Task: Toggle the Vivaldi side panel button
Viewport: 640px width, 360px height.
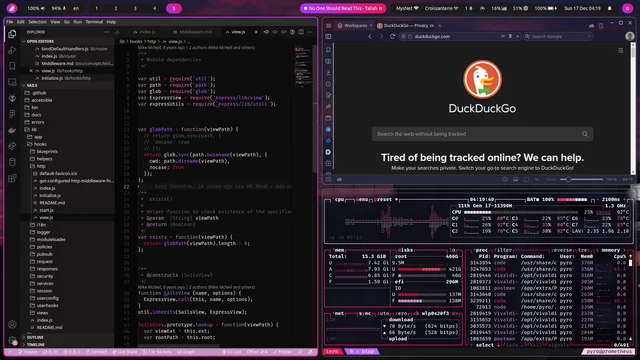Action: (x=328, y=36)
